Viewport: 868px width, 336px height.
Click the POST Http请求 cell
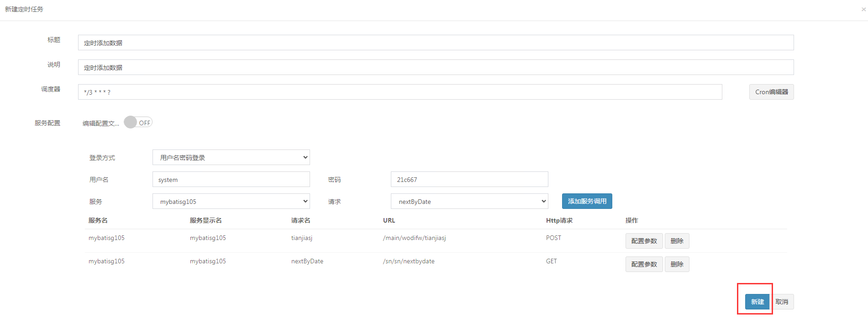point(553,238)
